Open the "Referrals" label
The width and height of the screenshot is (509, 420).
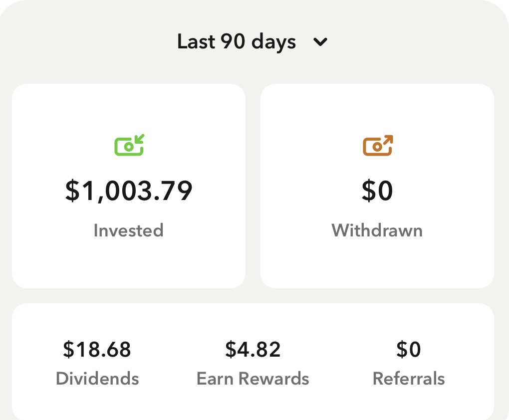pos(409,379)
